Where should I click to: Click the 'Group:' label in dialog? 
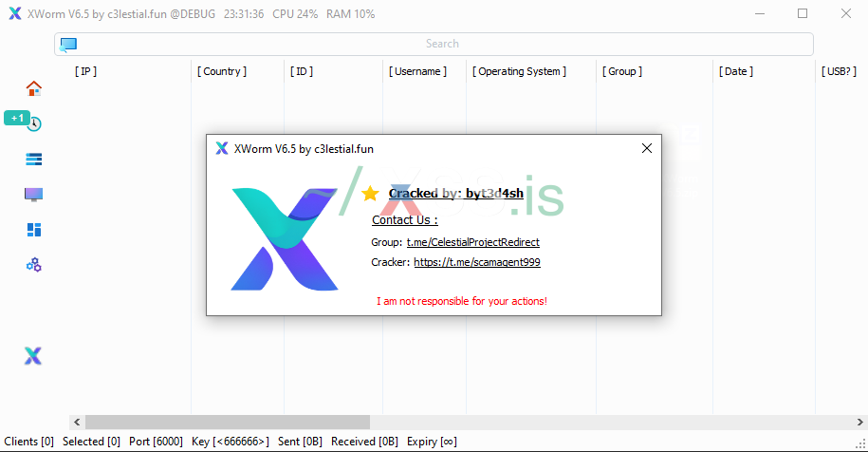(x=386, y=242)
